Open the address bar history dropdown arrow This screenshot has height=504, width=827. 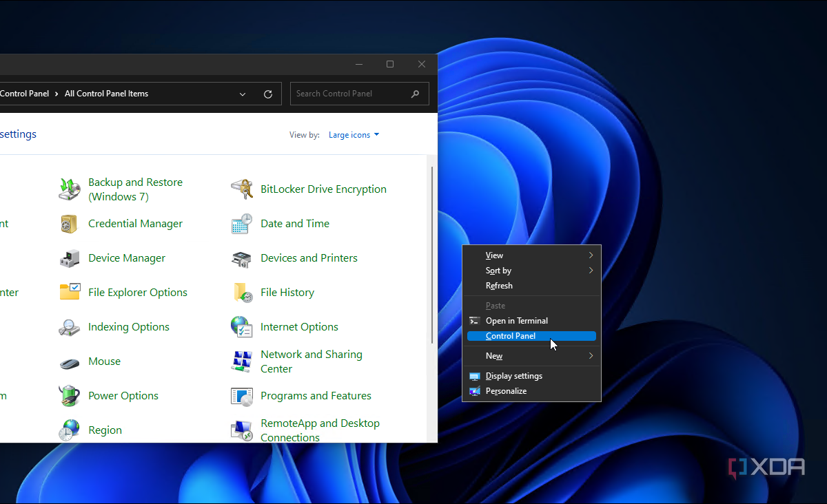tap(243, 94)
